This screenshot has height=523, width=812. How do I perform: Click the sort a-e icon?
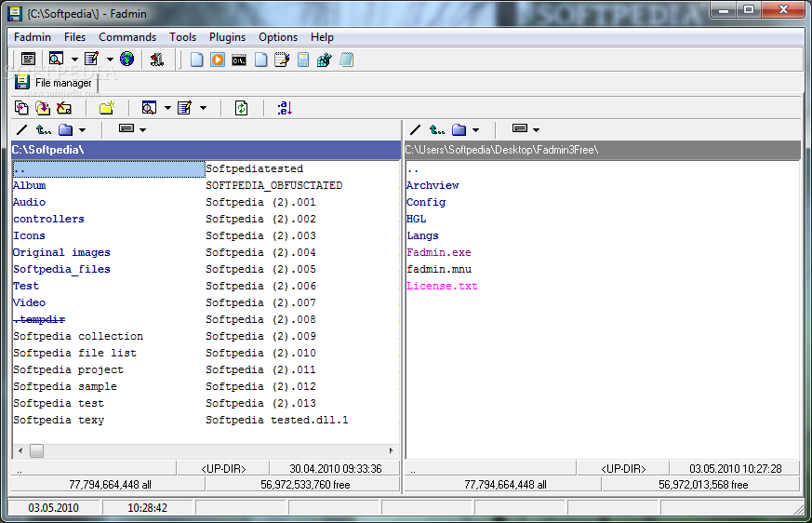click(285, 108)
